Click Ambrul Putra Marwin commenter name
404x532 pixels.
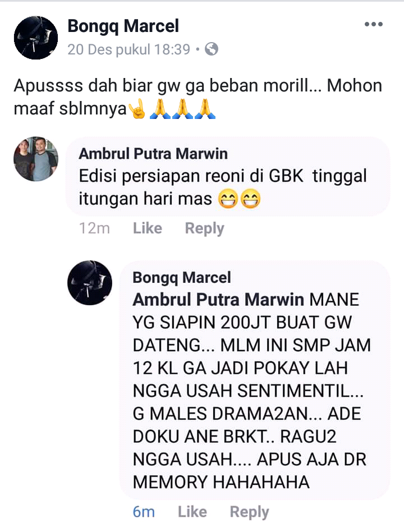pyautogui.click(x=153, y=154)
